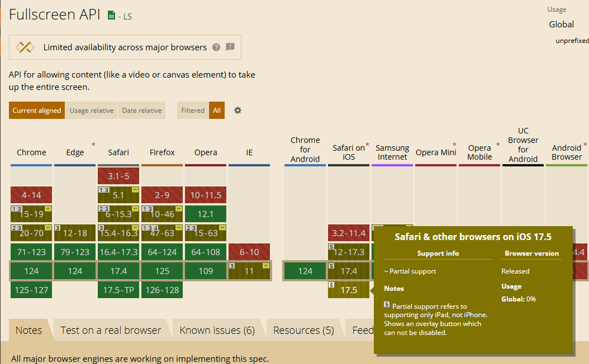Screen dimensions: 589x364
Task: Switch to Date relative view
Action: (x=142, y=110)
